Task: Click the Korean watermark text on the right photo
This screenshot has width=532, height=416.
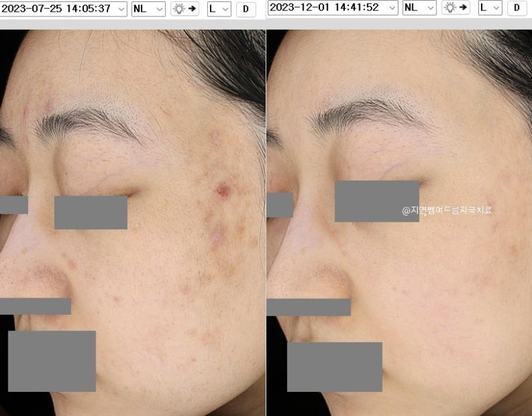Action: [447, 210]
